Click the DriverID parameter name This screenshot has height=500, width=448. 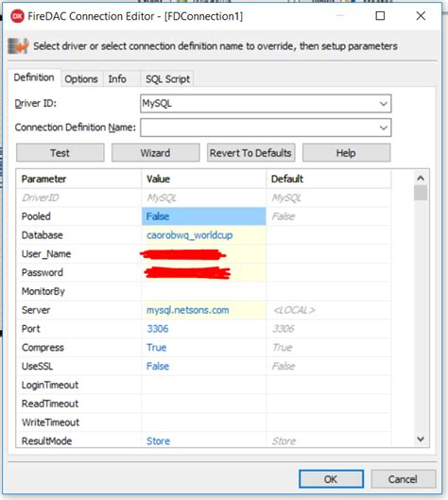coord(41,198)
